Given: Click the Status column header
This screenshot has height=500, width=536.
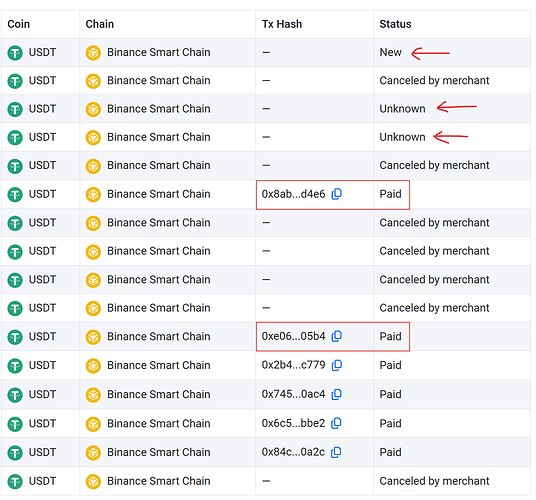Looking at the screenshot, I should tap(396, 24).
